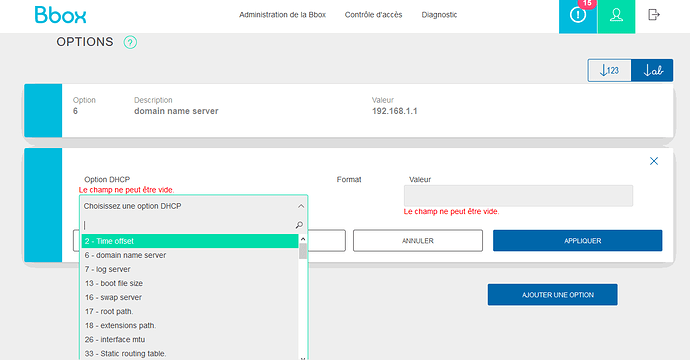Select '2 - Time offset' option
690x360 pixels.
(x=190, y=241)
